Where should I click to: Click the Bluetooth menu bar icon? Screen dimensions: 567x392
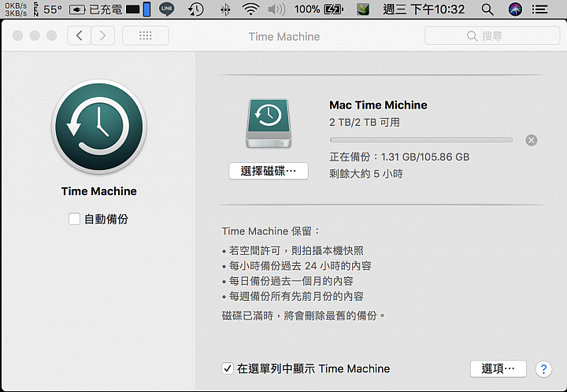(225, 9)
